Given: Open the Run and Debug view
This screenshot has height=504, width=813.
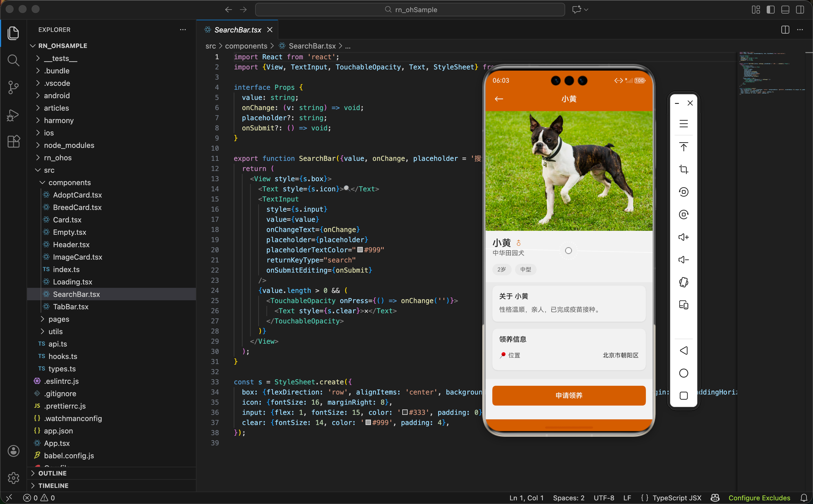Looking at the screenshot, I should [x=13, y=115].
